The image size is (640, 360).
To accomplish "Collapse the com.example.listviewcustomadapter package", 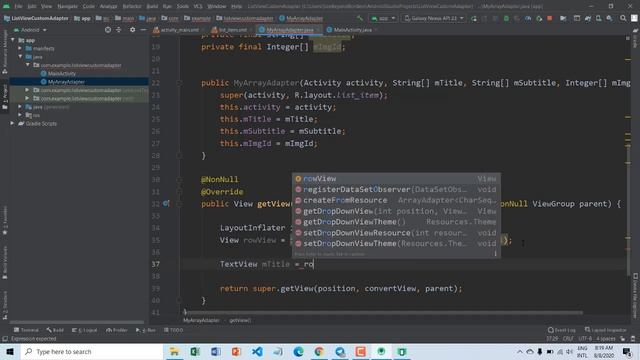I will click(x=27, y=65).
